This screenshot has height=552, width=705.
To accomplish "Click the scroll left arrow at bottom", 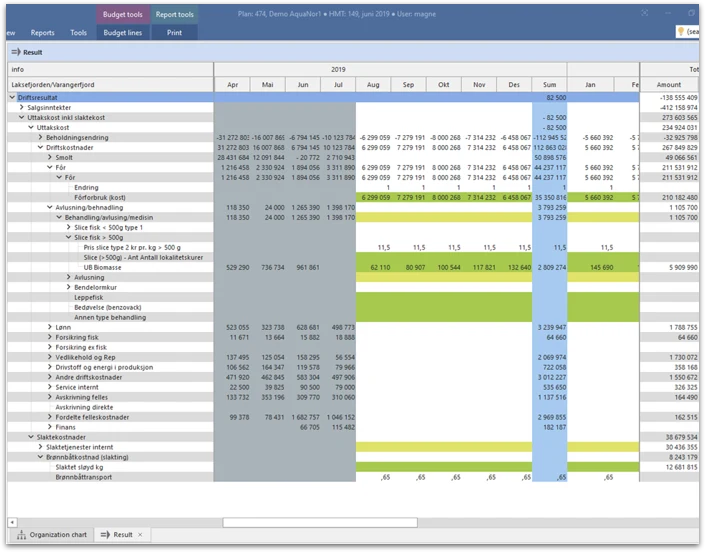I will [12, 522].
